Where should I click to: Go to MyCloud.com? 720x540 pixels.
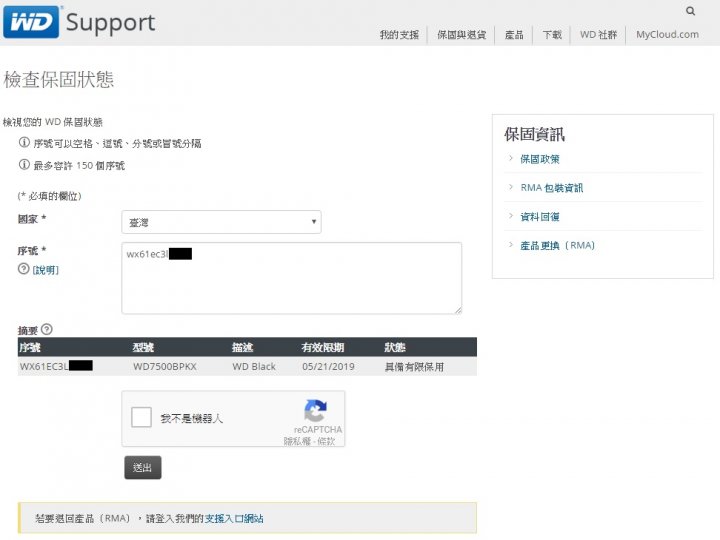pos(667,34)
